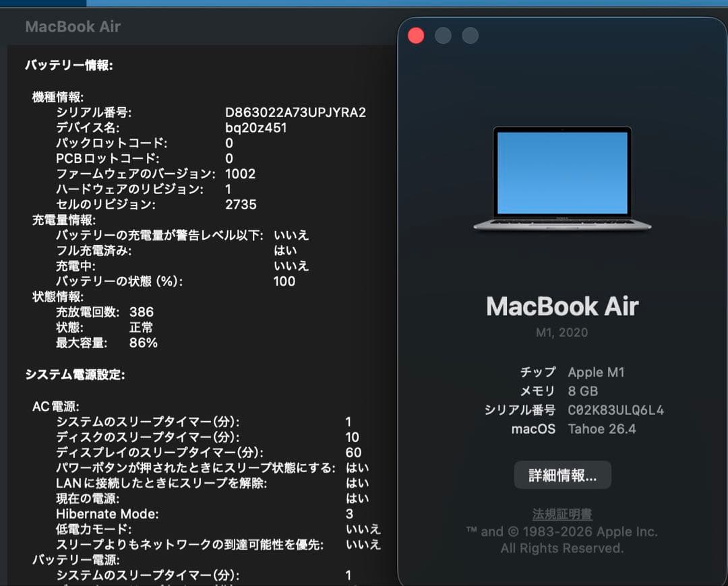The height and width of the screenshot is (586, 728).
Task: Select the MacBook Air title text
Action: tap(562, 306)
